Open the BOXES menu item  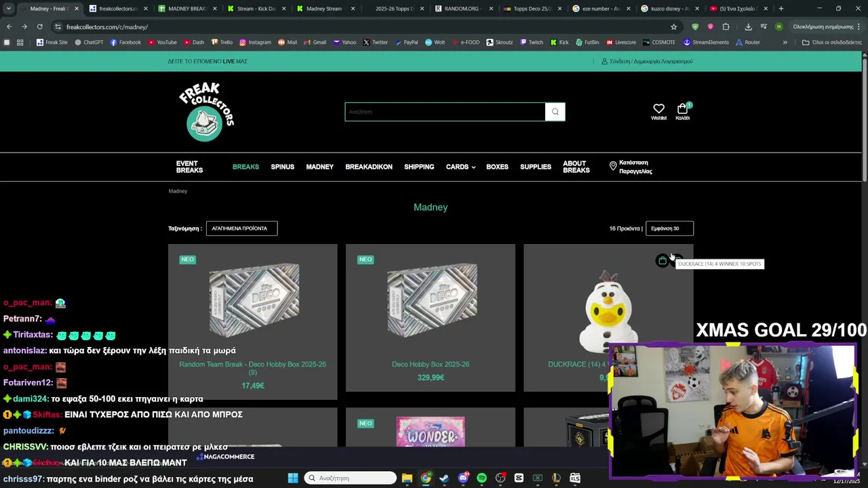(497, 167)
